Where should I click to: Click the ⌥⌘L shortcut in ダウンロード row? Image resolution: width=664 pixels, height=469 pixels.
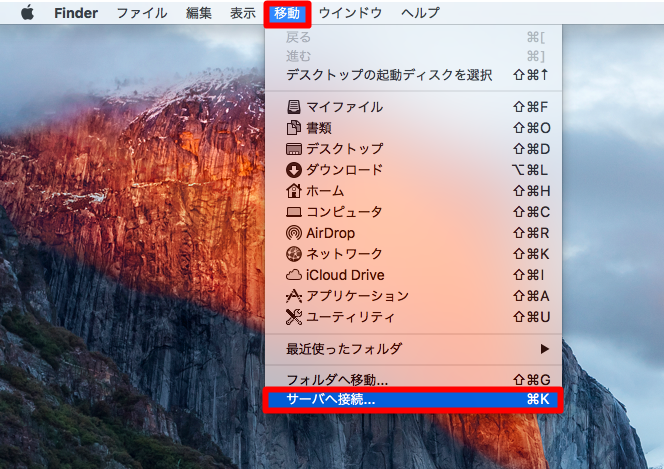pos(530,170)
